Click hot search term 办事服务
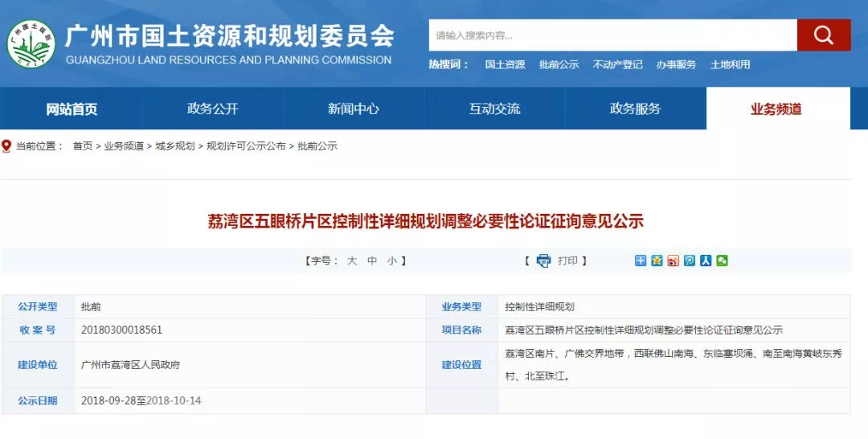 coord(676,65)
